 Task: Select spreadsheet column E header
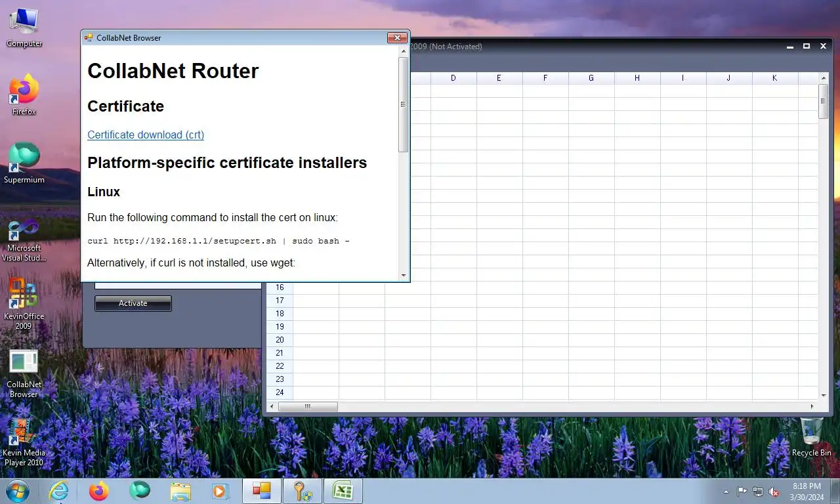[499, 78]
